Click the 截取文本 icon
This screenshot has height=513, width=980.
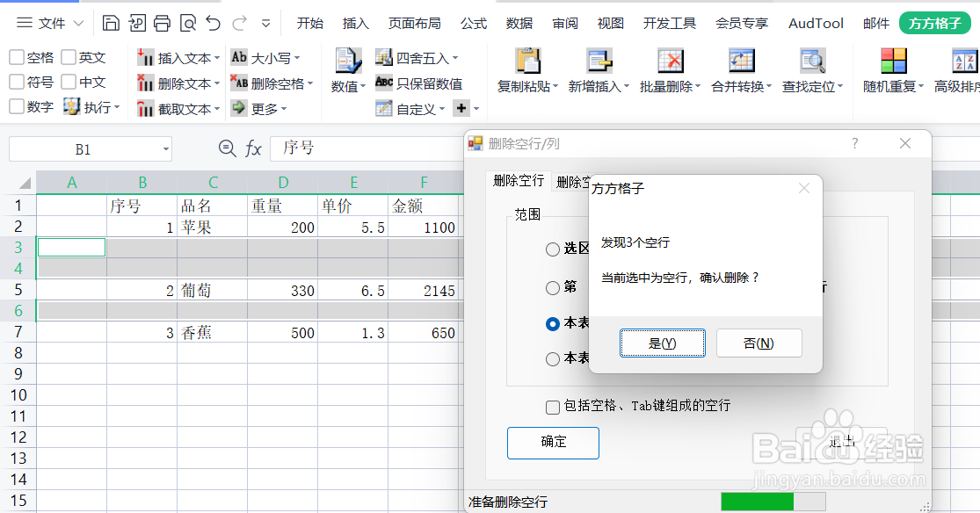145,109
